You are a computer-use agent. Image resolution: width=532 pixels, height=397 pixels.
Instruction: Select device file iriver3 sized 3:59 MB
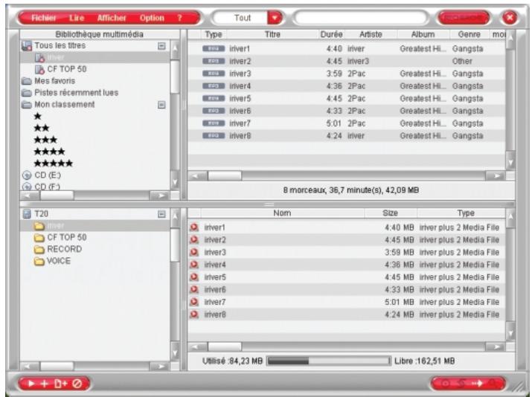coord(347,252)
